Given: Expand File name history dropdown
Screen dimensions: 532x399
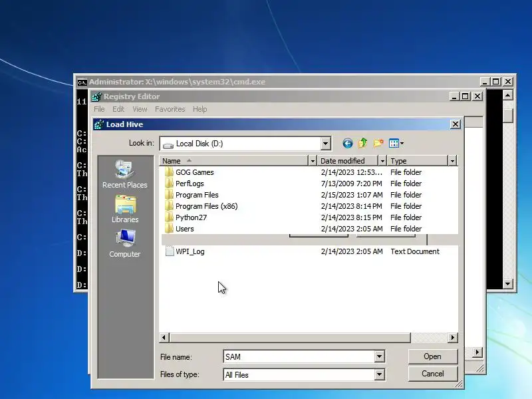Looking at the screenshot, I should (379, 356).
